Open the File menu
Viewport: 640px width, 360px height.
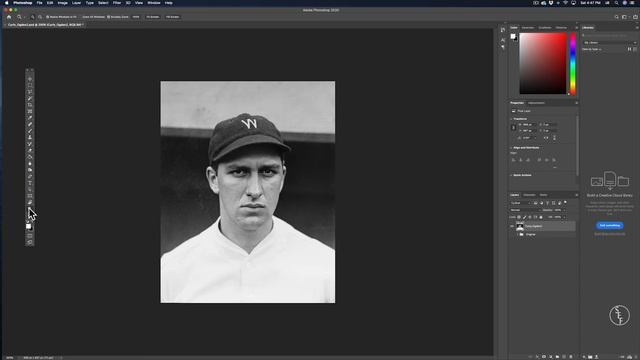(39, 3)
